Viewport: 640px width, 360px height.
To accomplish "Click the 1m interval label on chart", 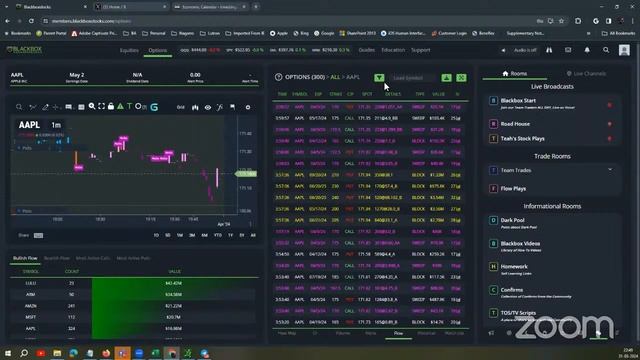I will (56, 125).
